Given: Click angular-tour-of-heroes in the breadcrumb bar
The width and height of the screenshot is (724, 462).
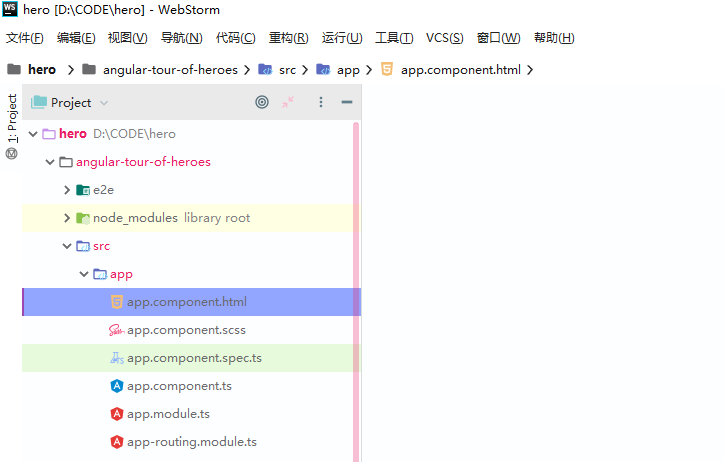Looking at the screenshot, I should pos(170,70).
